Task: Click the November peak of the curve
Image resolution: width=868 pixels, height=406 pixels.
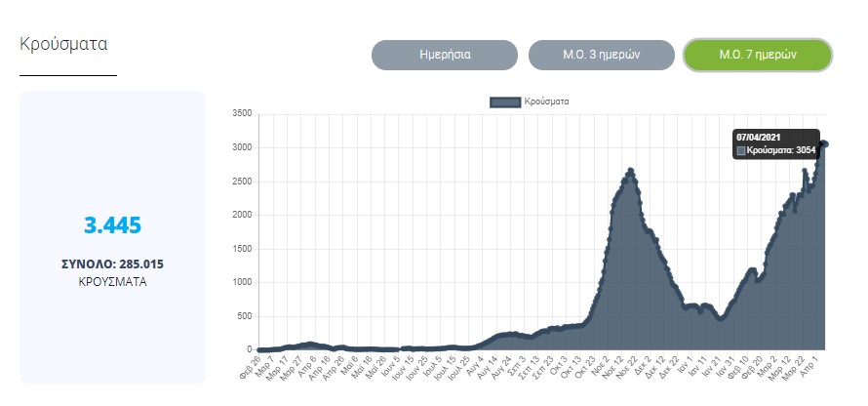Action: coord(631,171)
